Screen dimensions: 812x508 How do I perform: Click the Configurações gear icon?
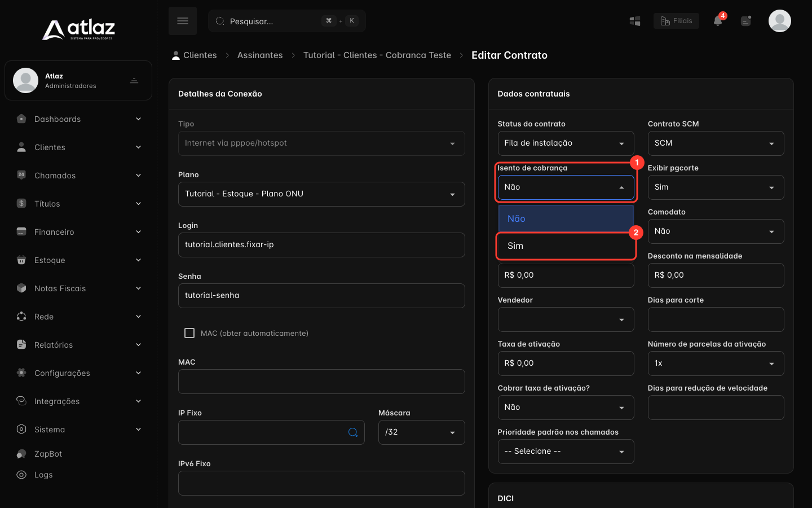pos(21,373)
